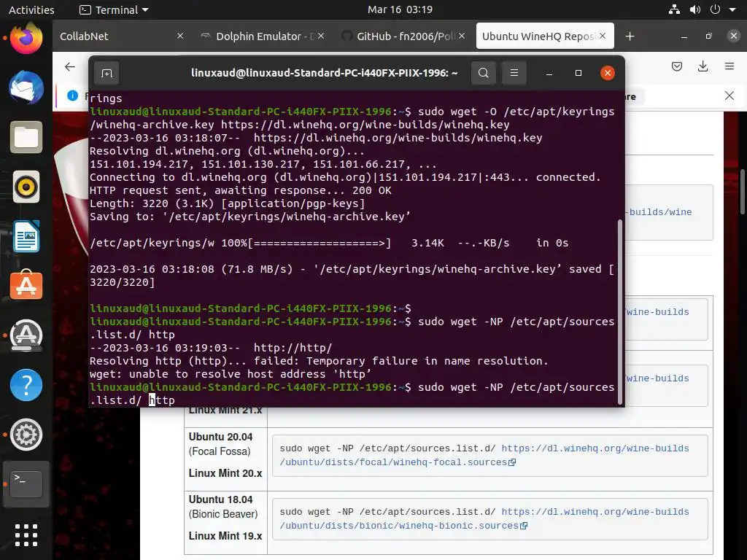Viewport: 747px width, 560px height.
Task: Open Firefox Pocket save icon
Action: [x=677, y=66]
